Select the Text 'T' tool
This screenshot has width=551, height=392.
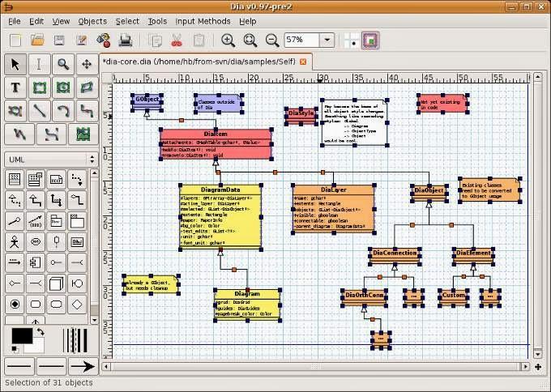coord(15,87)
